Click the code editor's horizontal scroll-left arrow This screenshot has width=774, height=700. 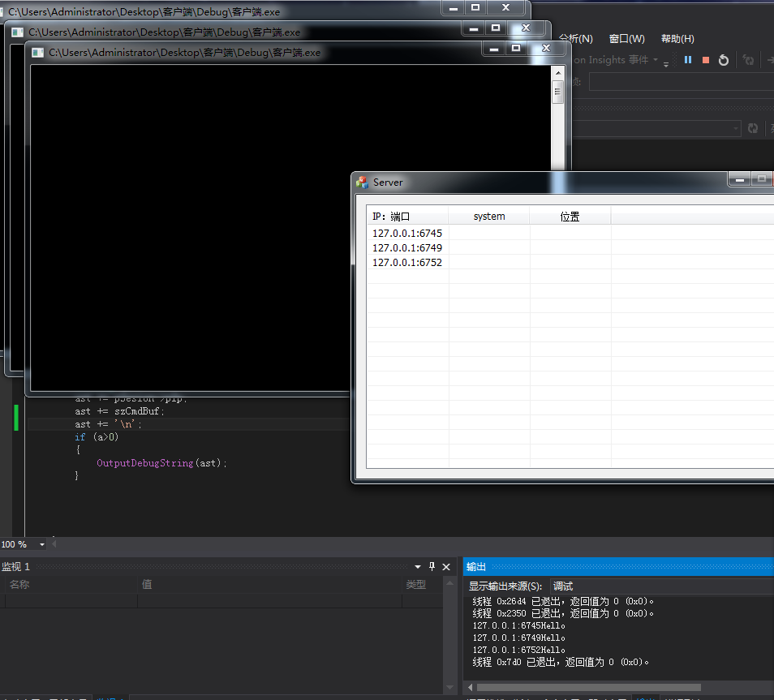[54, 543]
